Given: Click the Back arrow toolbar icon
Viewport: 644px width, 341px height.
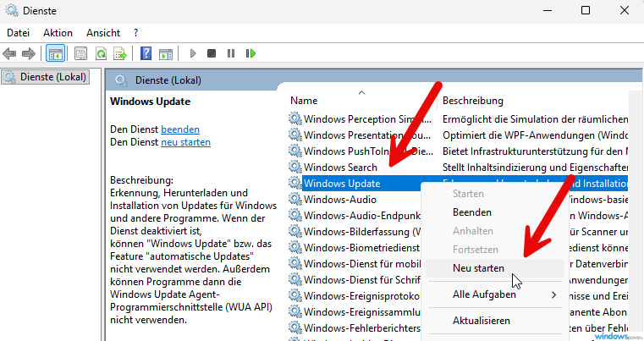Looking at the screenshot, I should [9, 53].
